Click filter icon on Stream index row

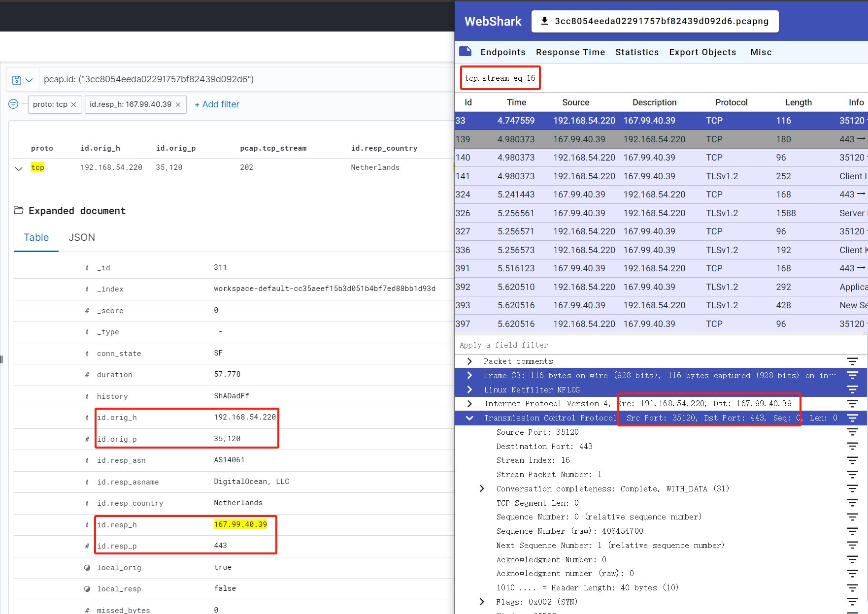[x=852, y=460]
